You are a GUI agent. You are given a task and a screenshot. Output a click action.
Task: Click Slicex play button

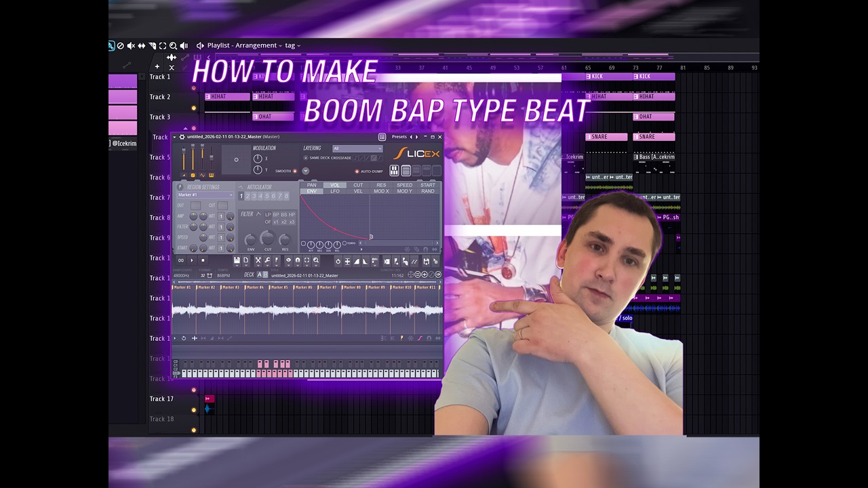point(192,260)
